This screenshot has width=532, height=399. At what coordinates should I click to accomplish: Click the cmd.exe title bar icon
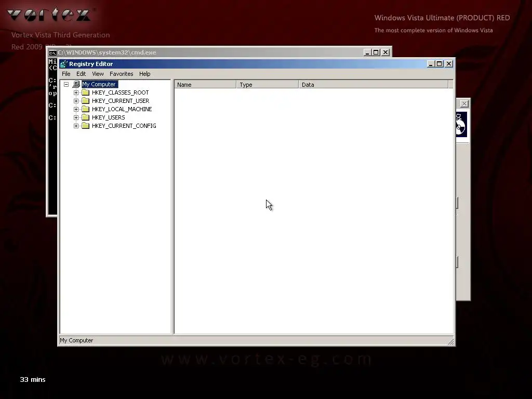tap(52, 52)
